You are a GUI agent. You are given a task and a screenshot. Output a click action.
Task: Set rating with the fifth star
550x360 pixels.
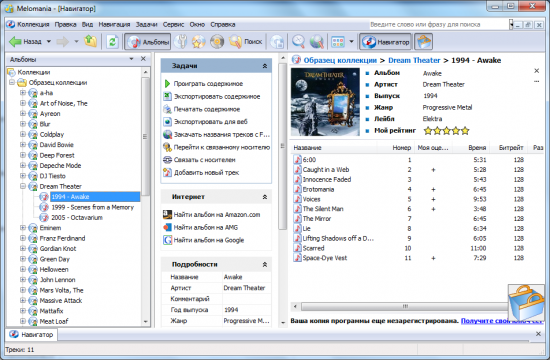465,131
